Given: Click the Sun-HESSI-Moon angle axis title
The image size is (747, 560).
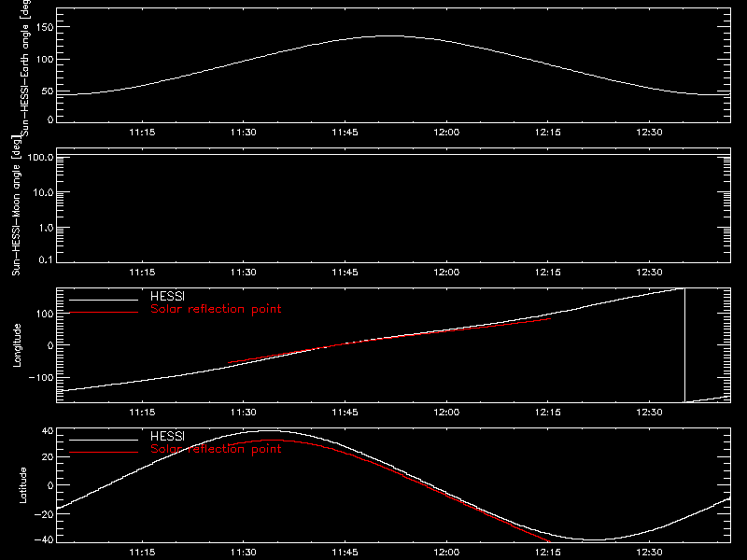Looking at the screenshot, I should click(x=16, y=205).
